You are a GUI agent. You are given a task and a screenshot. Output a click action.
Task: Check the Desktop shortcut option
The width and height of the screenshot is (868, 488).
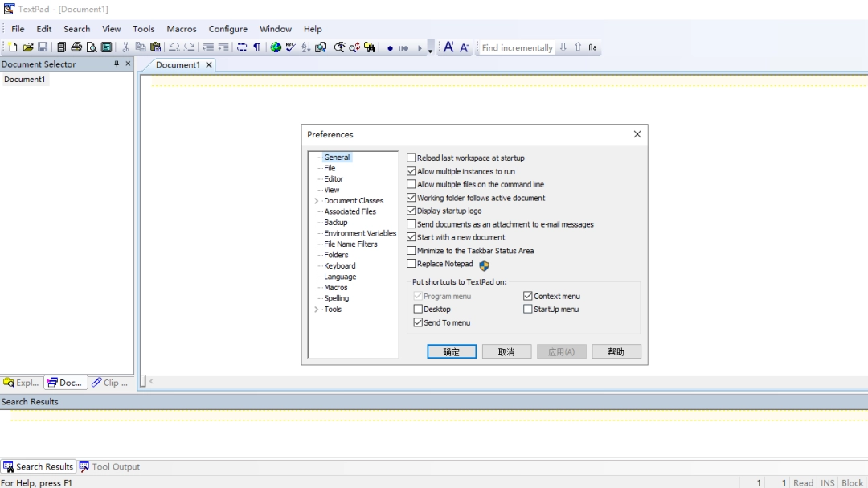pos(418,309)
